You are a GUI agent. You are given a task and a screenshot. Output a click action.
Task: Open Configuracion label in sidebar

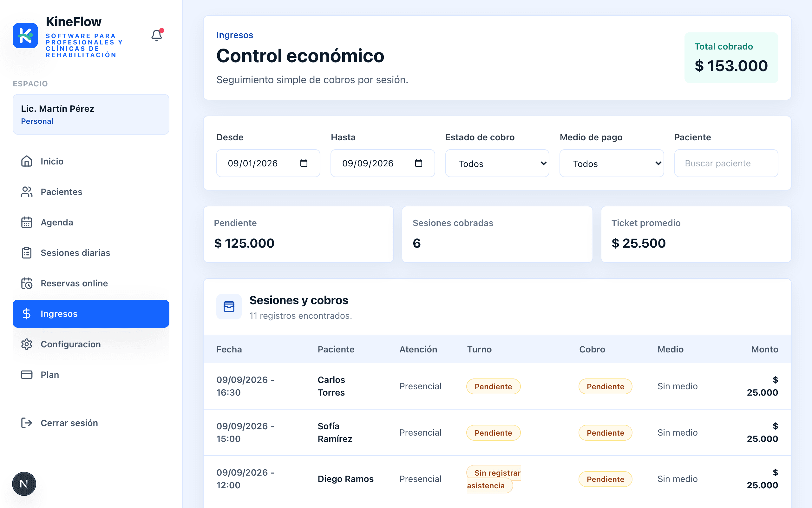70,344
